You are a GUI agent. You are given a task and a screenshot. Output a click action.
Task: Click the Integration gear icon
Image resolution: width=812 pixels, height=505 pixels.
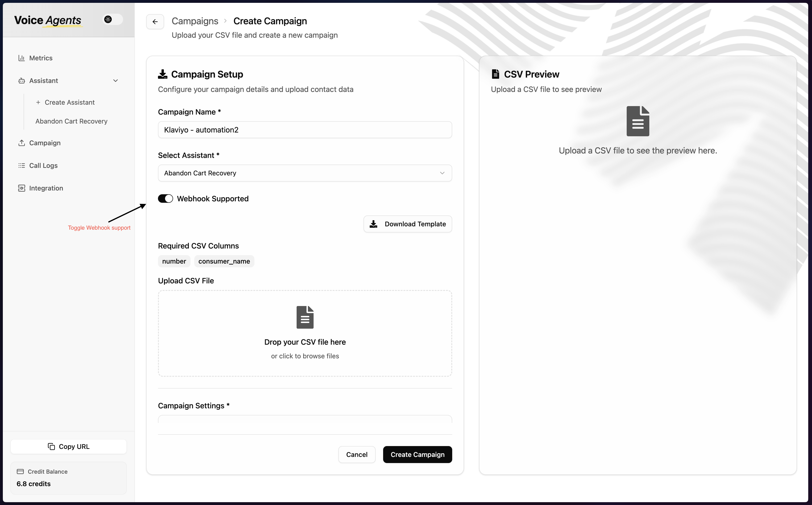[21, 188]
